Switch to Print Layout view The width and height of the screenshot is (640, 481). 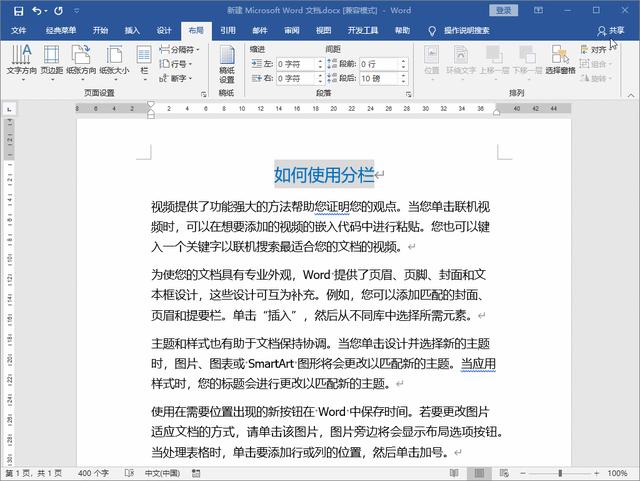pyautogui.click(x=479, y=473)
